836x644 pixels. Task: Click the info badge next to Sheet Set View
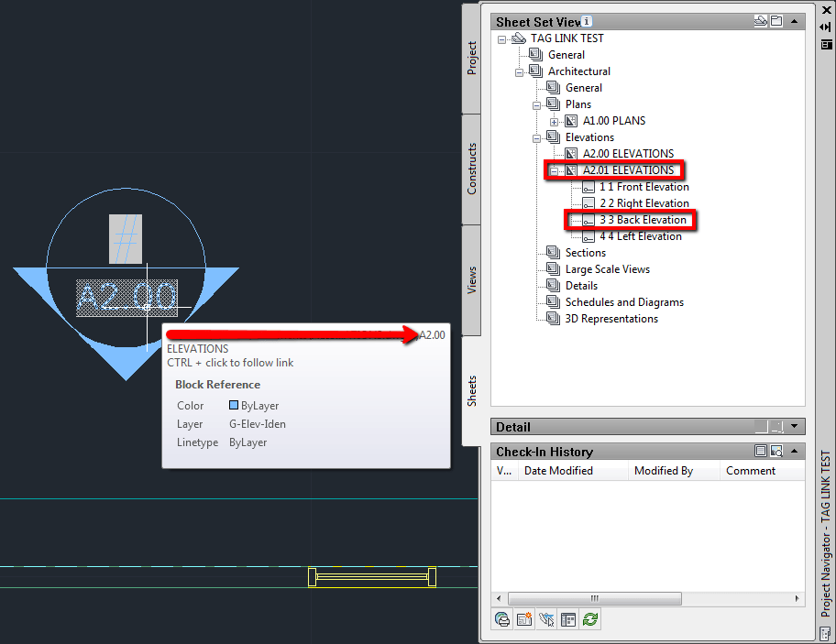pyautogui.click(x=585, y=20)
